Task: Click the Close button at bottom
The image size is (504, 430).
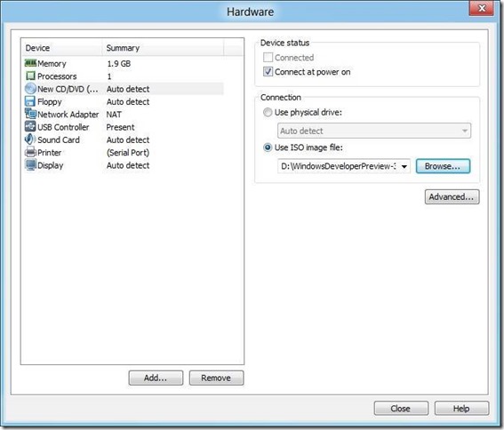Action: (401, 408)
